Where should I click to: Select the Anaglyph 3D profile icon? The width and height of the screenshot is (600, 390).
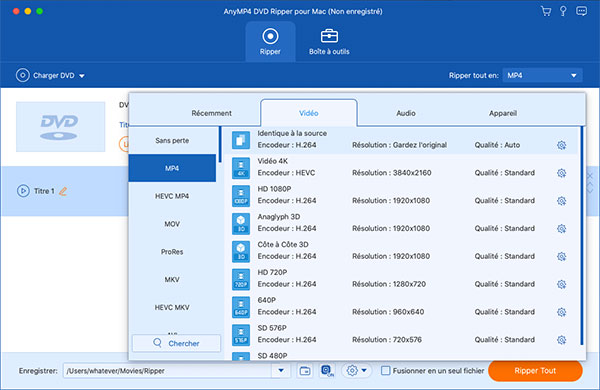coord(241,224)
